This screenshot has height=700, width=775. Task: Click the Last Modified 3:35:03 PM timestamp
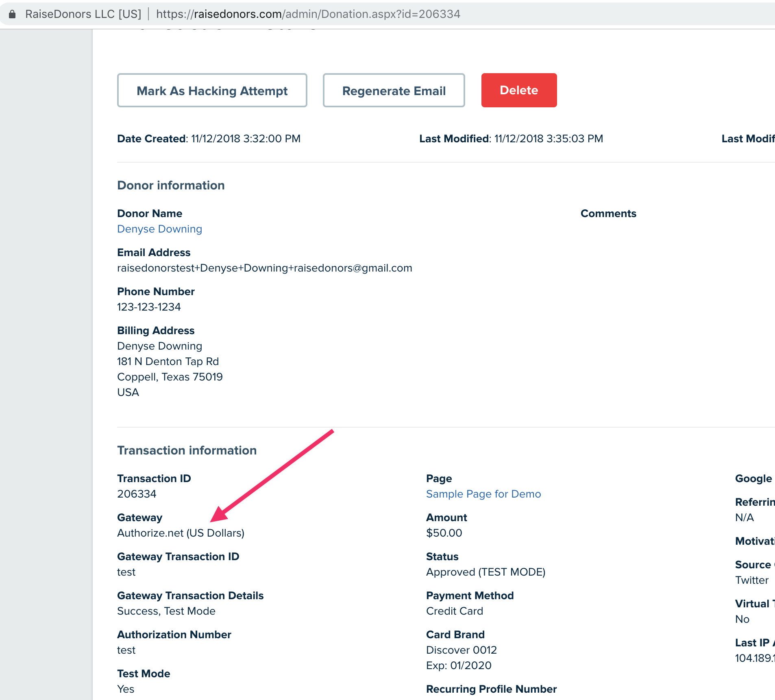(x=549, y=139)
